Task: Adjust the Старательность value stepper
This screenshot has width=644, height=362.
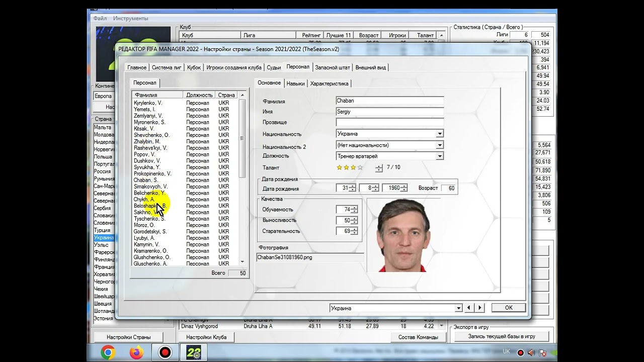Action: [354, 231]
